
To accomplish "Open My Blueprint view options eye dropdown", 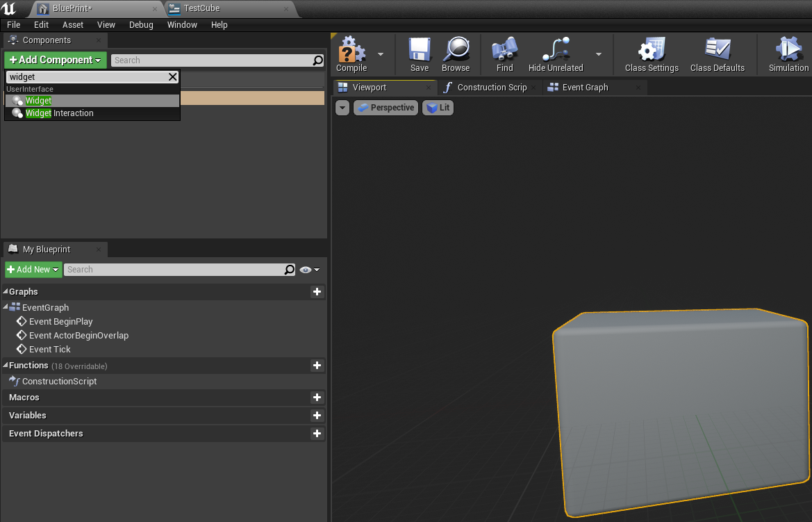I will [310, 270].
